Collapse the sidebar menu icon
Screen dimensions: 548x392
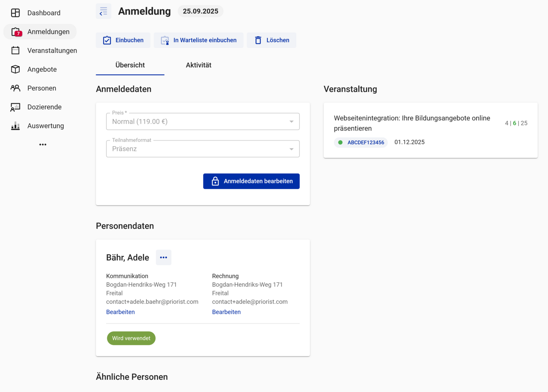click(103, 11)
